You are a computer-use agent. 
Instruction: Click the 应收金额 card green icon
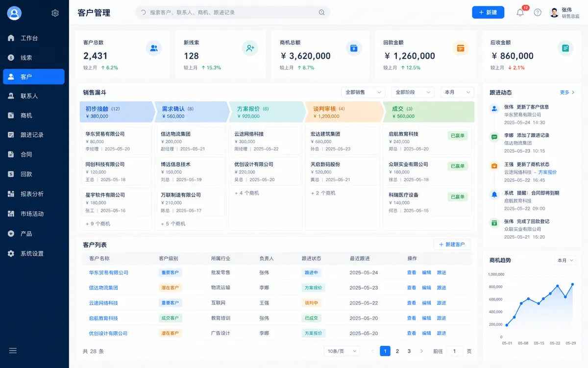[565, 48]
